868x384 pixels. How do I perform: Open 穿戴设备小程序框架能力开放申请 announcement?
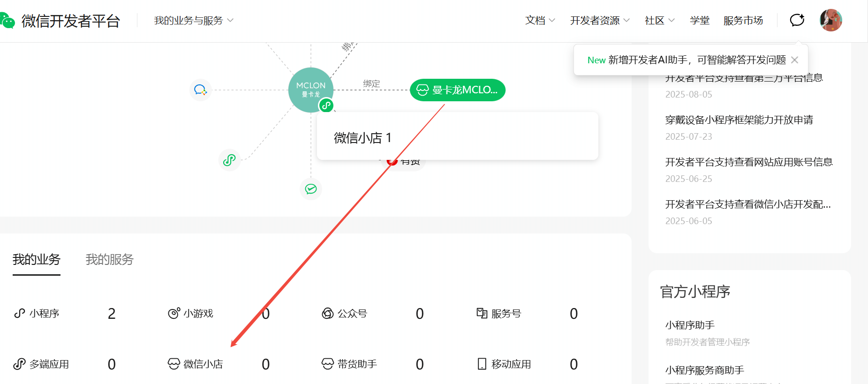739,120
